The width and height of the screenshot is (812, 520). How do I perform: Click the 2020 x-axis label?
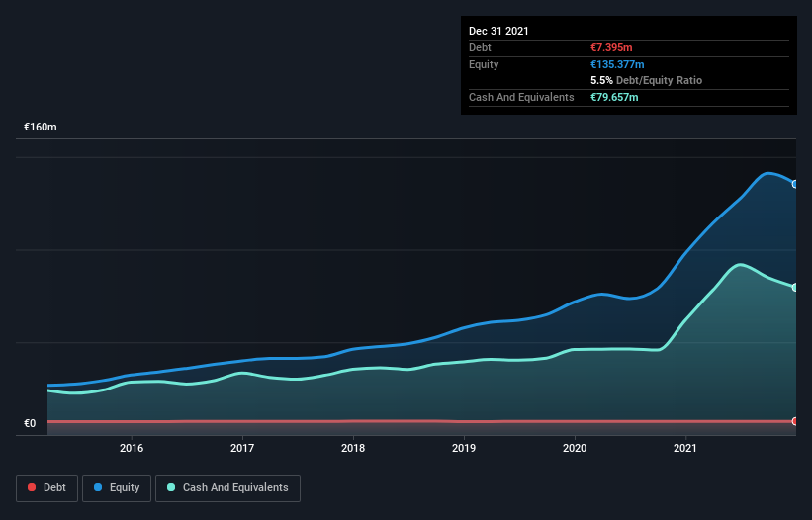[x=575, y=448]
